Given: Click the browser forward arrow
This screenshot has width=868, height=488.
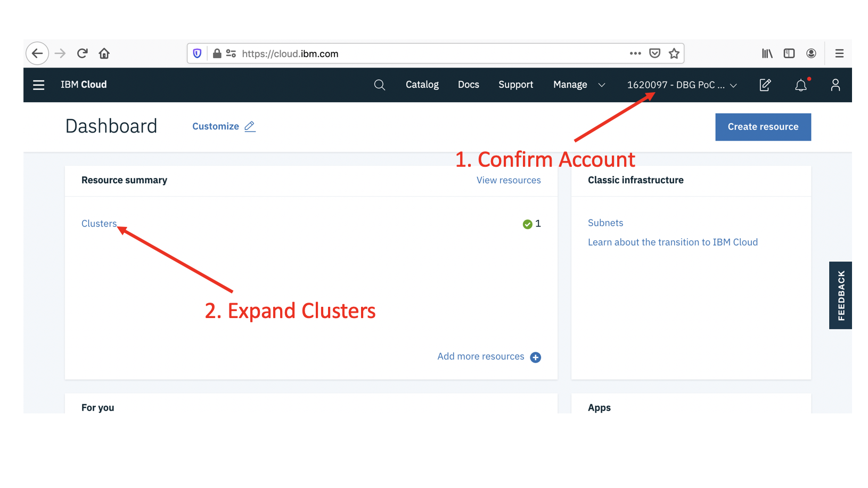Looking at the screenshot, I should pos(60,53).
